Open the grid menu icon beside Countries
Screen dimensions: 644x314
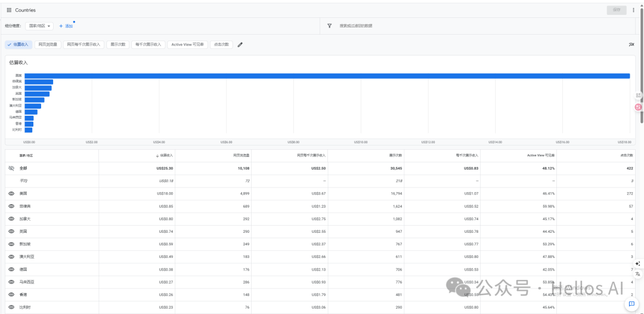point(9,10)
